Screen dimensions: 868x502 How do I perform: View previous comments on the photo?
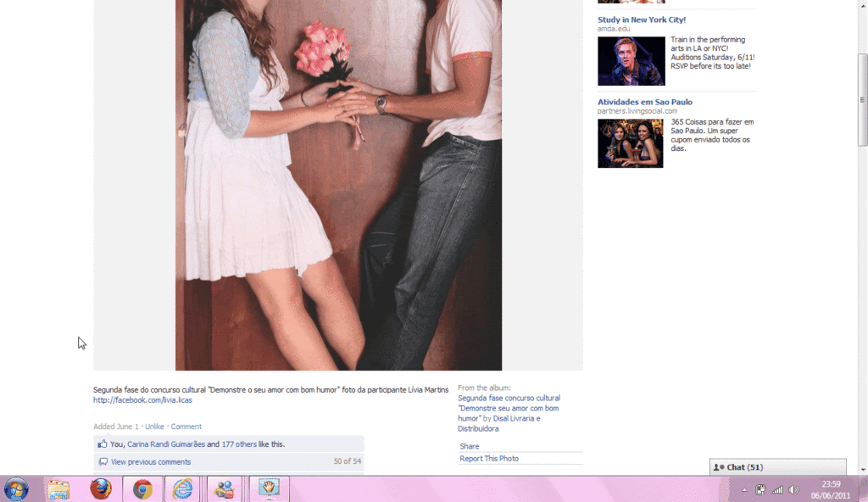pyautogui.click(x=151, y=462)
